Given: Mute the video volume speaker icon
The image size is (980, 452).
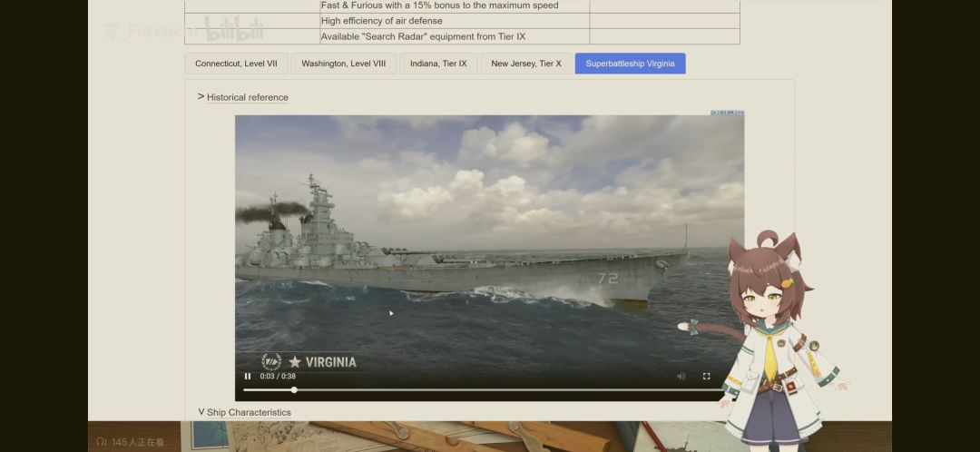Looking at the screenshot, I should (681, 377).
